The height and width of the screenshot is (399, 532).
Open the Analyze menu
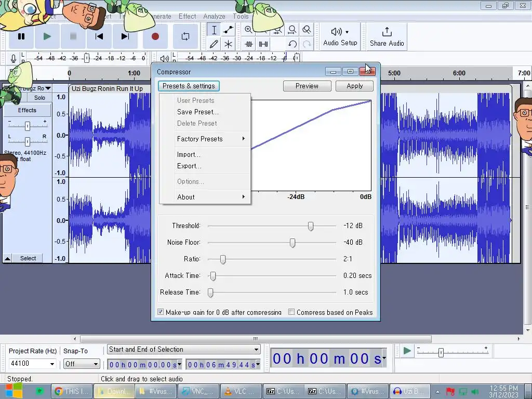pos(214,16)
